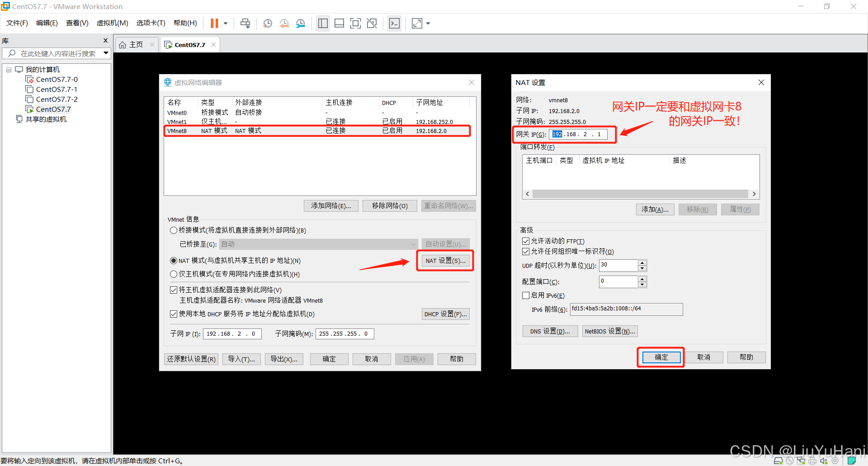Image resolution: width=868 pixels, height=466 pixels.
Task: Click the port forwarding scroll right arrow
Action: point(754,194)
